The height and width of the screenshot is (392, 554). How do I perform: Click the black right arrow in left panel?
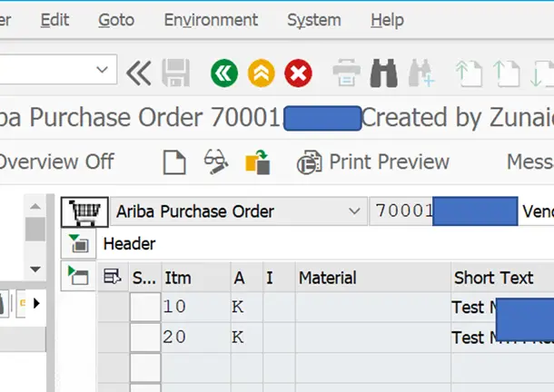36,303
